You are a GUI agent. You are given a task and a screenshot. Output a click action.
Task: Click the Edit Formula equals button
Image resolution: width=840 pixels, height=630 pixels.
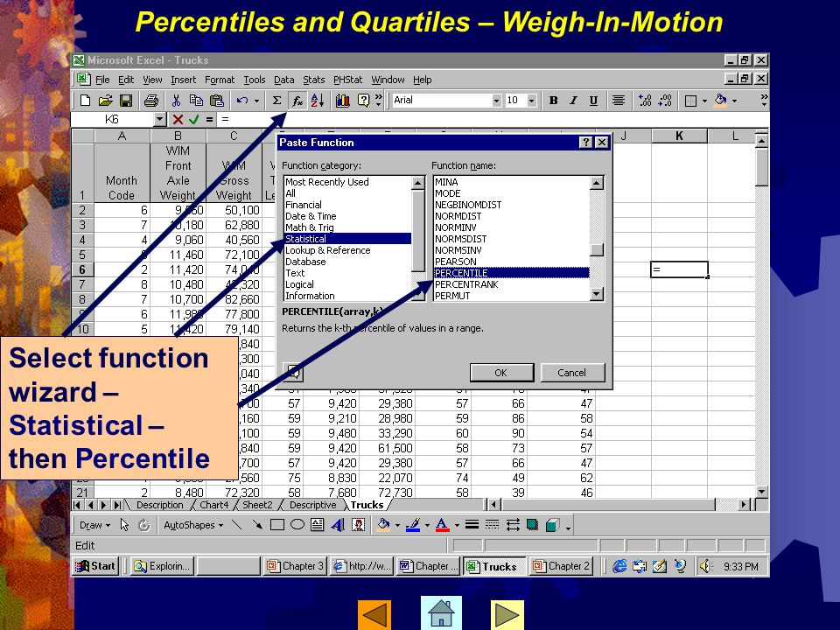pyautogui.click(x=209, y=120)
